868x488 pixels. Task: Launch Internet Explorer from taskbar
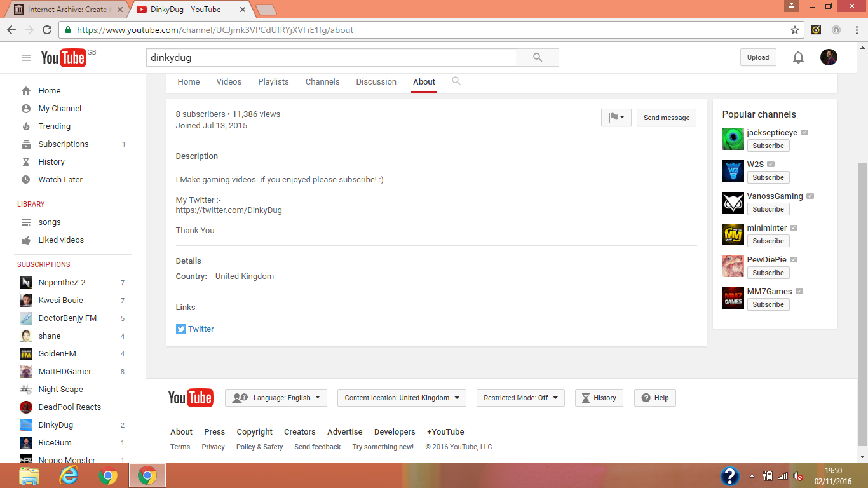[x=69, y=475]
